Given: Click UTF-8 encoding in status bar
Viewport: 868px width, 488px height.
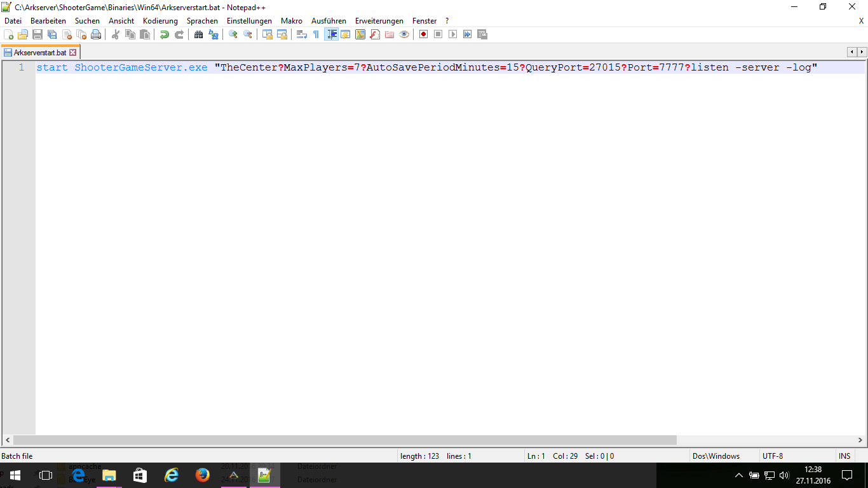Looking at the screenshot, I should 773,456.
